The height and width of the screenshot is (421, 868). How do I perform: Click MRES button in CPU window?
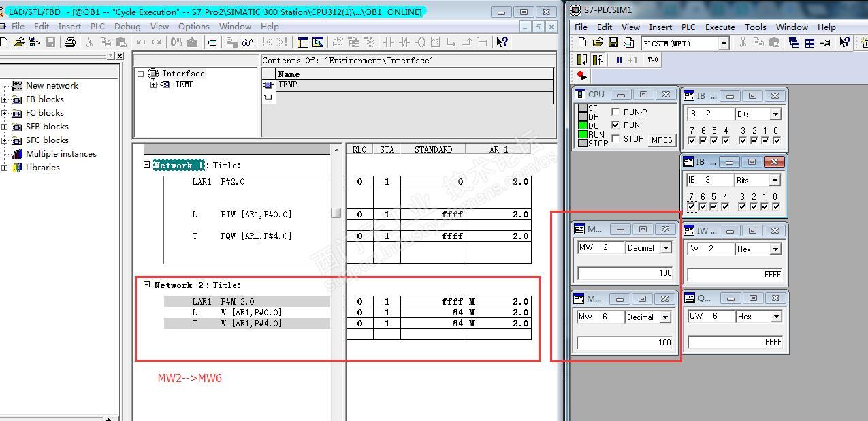coord(662,140)
